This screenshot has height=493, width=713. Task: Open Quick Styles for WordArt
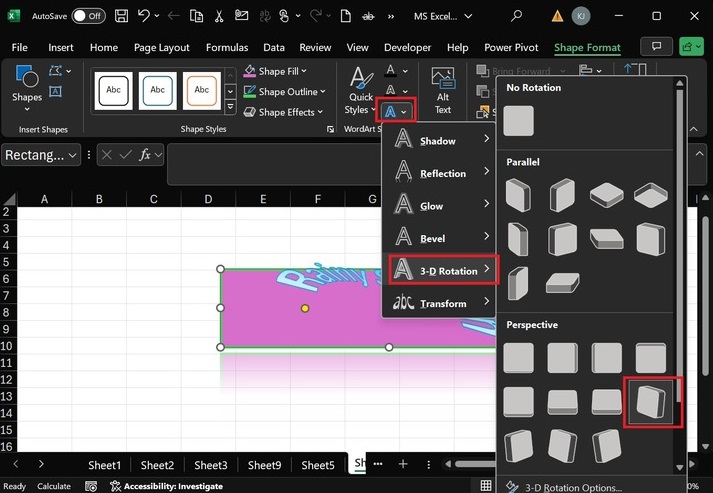[360, 90]
